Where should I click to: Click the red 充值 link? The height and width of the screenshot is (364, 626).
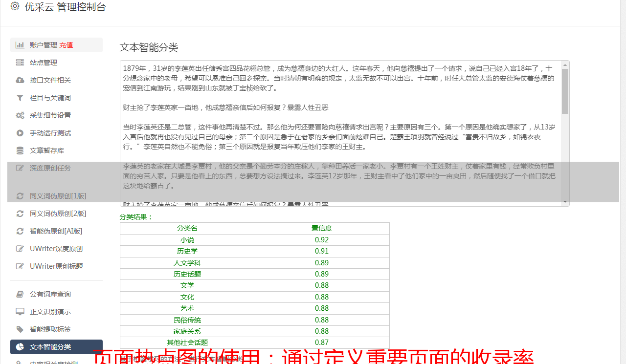(66, 45)
